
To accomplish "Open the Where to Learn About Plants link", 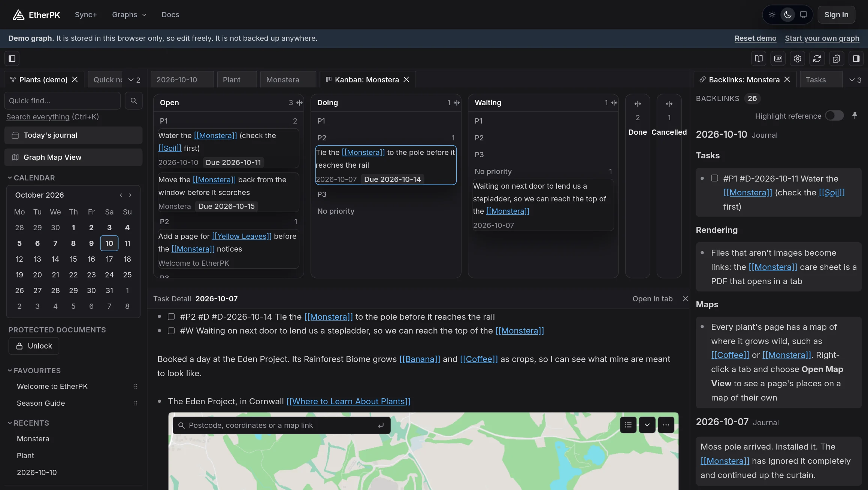I will [348, 401].
